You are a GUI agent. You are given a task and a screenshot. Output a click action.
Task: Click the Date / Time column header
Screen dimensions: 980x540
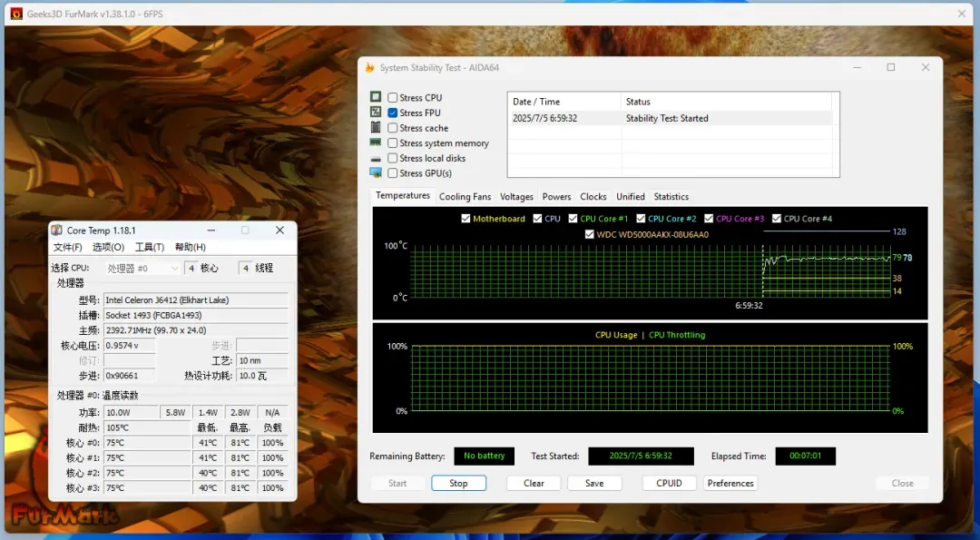[x=564, y=102]
